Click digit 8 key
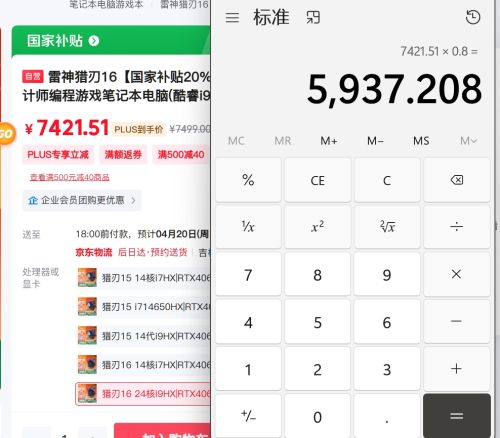The height and width of the screenshot is (438, 500). [x=318, y=274]
